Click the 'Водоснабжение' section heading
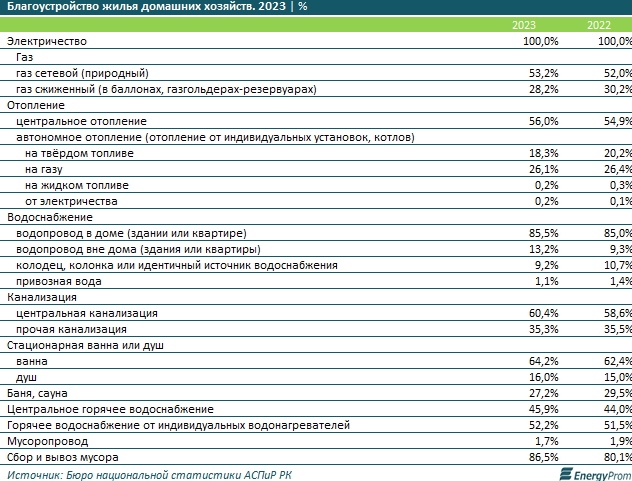632x481 pixels. [x=50, y=217]
